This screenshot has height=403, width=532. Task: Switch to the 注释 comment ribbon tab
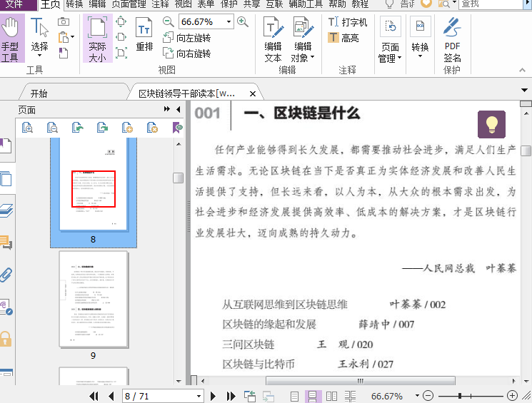coord(160,4)
